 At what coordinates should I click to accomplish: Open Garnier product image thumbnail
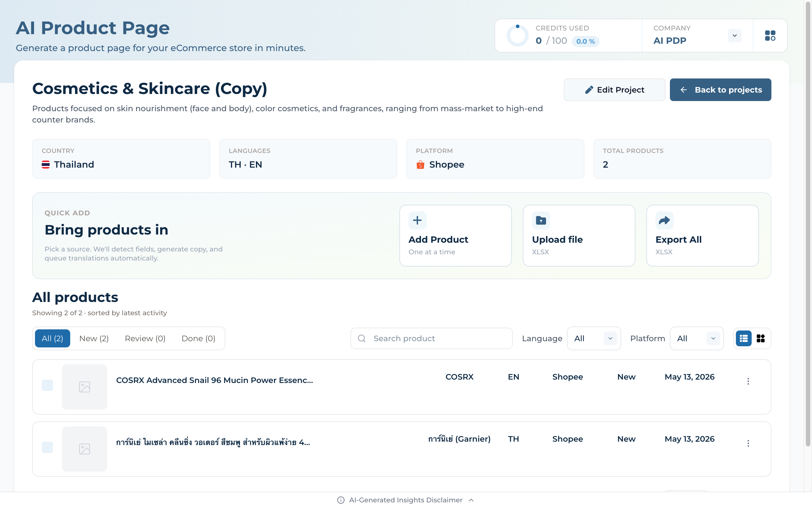tap(85, 449)
